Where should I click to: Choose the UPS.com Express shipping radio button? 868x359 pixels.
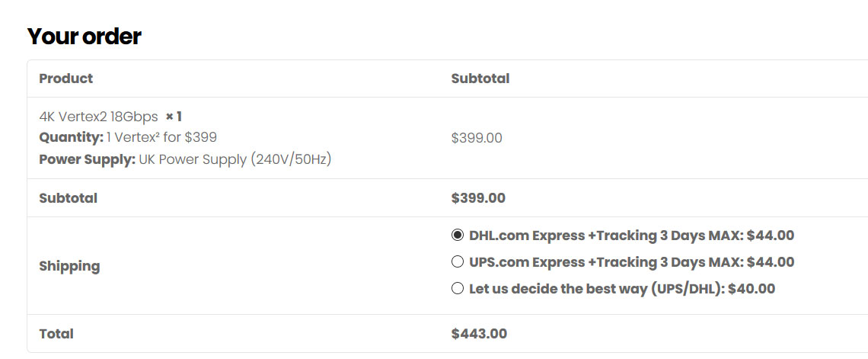[458, 261]
